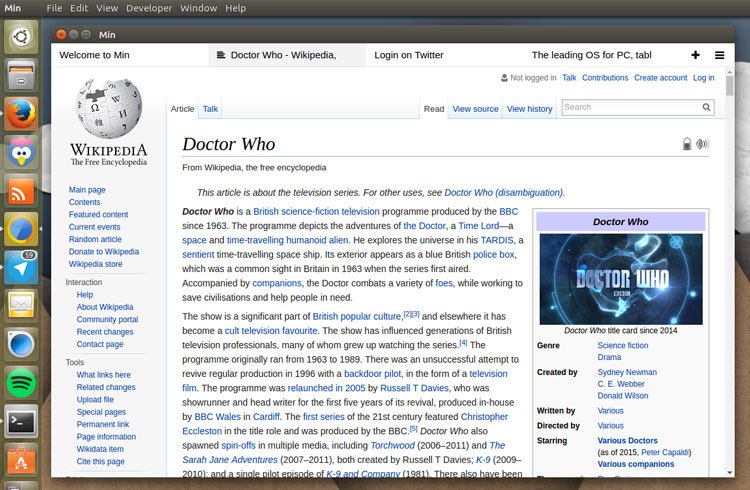The width and height of the screenshot is (750, 490).
Task: Open the Developer menu
Action: (148, 8)
